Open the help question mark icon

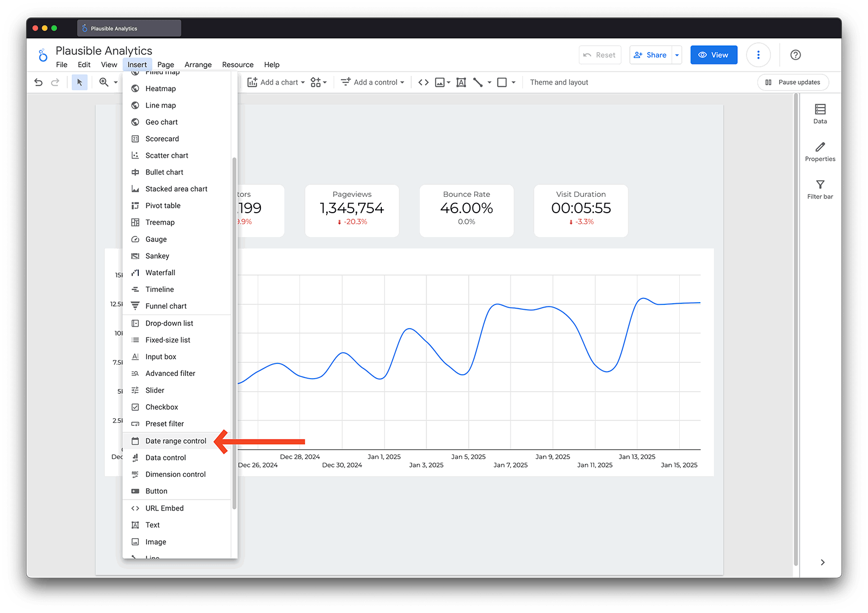point(795,55)
